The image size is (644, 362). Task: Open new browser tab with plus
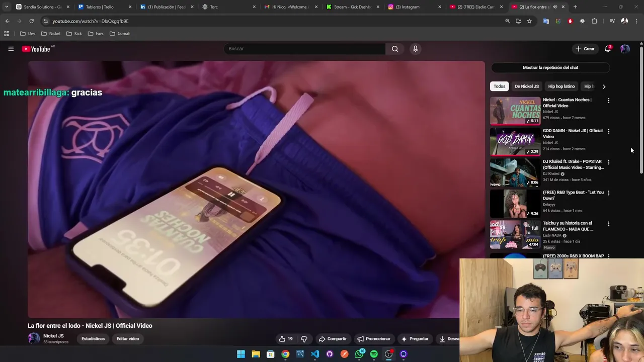click(575, 7)
